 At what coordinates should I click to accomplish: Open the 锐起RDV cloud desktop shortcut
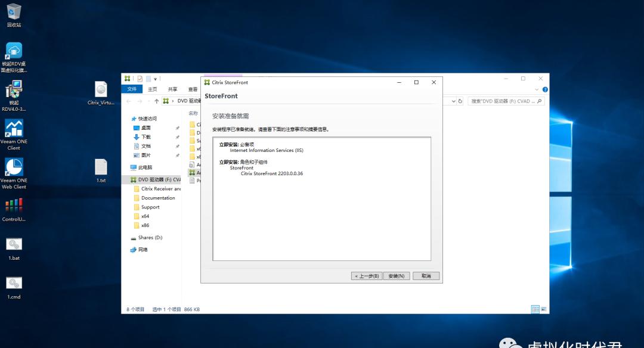pos(14,57)
